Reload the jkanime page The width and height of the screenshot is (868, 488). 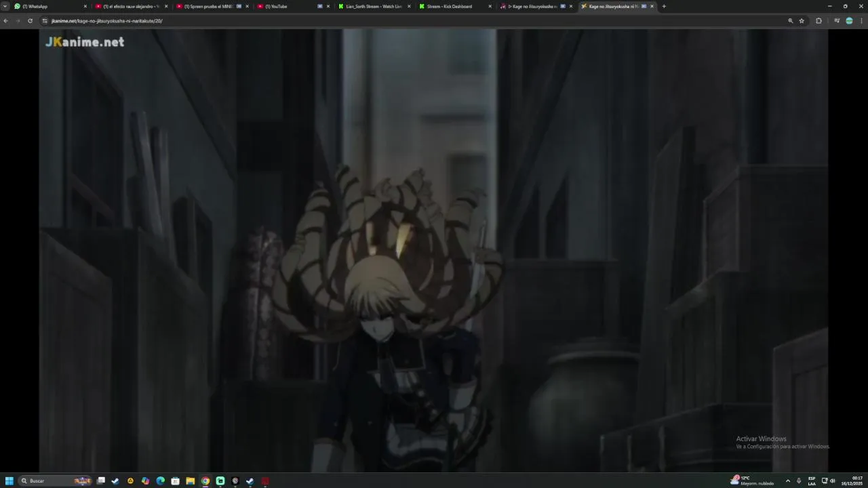point(30,21)
